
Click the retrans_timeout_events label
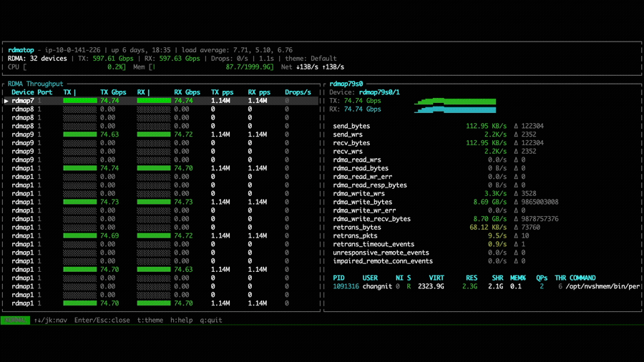click(x=374, y=244)
